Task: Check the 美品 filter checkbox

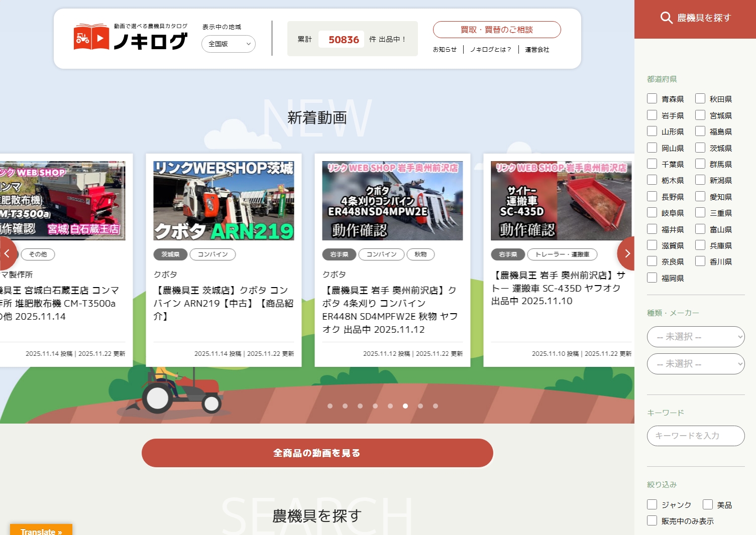Action: [x=708, y=504]
